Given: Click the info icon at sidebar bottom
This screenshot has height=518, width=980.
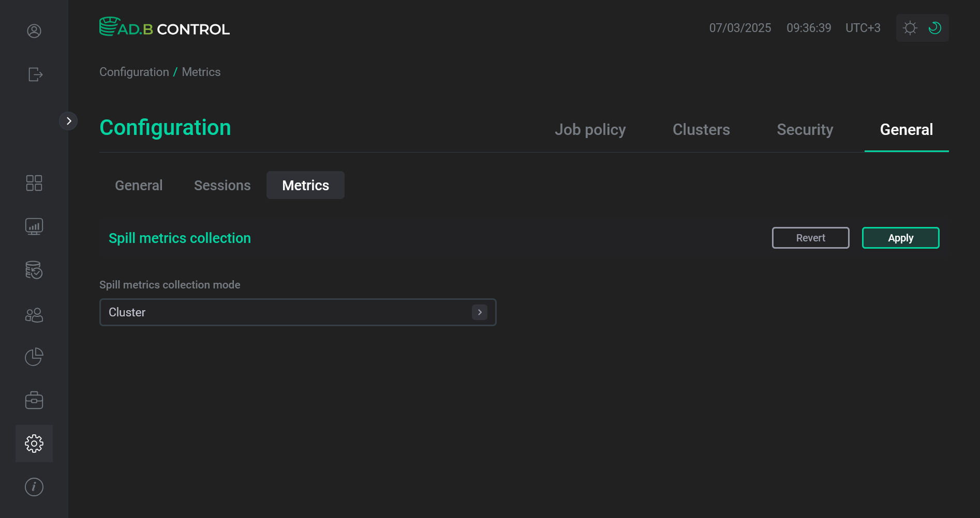Looking at the screenshot, I should tap(34, 486).
